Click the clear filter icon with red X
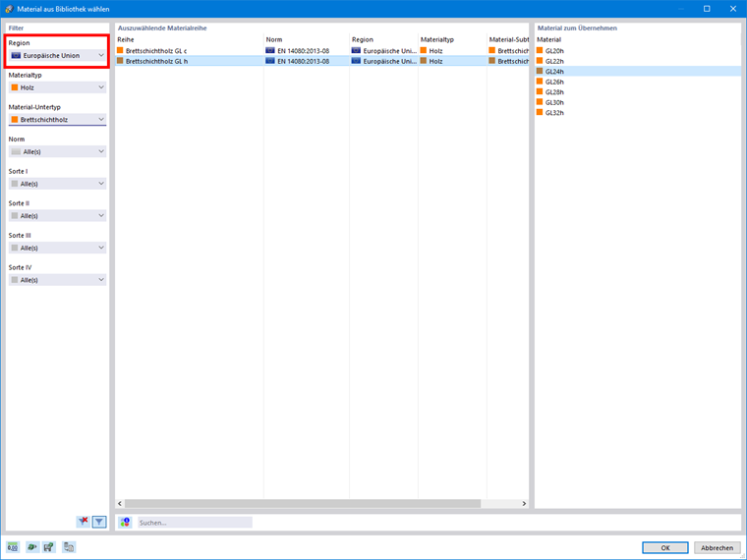The width and height of the screenshot is (747, 560). point(83,522)
